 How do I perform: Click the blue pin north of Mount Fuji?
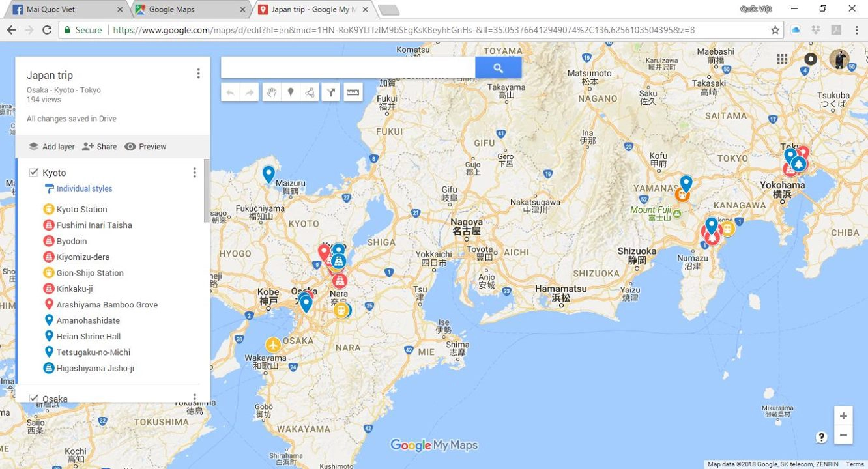pyautogui.click(x=686, y=183)
